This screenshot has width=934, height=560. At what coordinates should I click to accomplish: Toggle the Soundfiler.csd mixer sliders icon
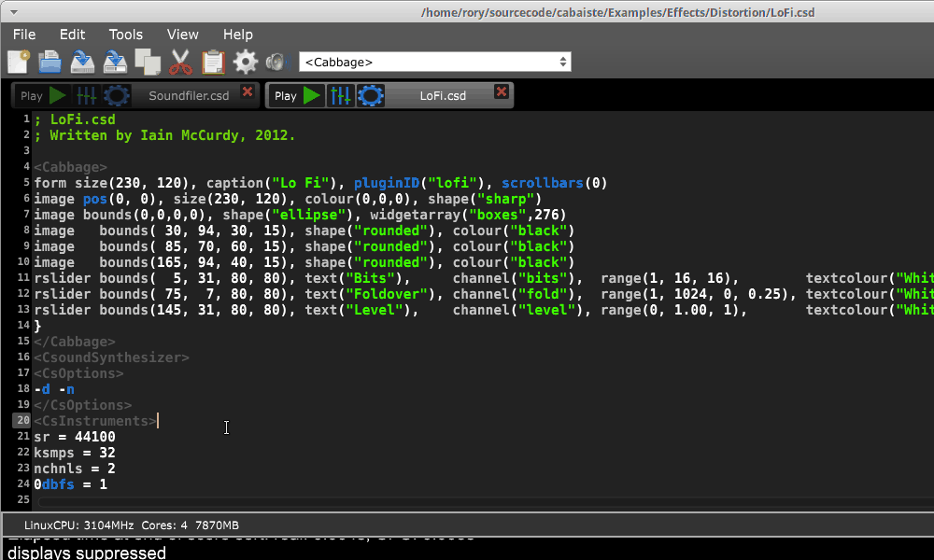[86, 95]
